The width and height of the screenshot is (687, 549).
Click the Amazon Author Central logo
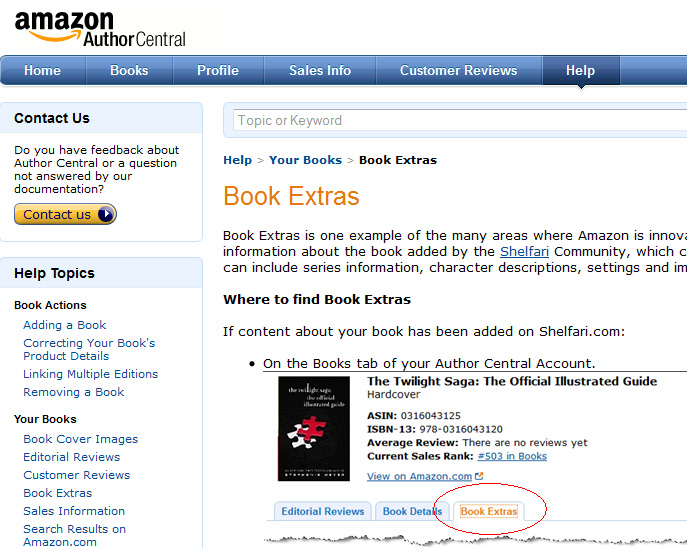(100, 28)
